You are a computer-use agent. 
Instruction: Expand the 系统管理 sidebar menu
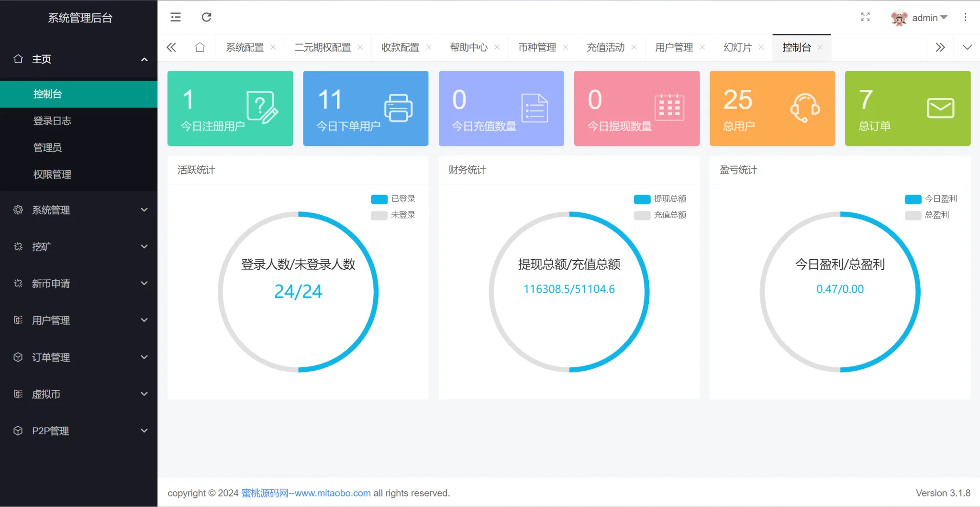click(79, 210)
